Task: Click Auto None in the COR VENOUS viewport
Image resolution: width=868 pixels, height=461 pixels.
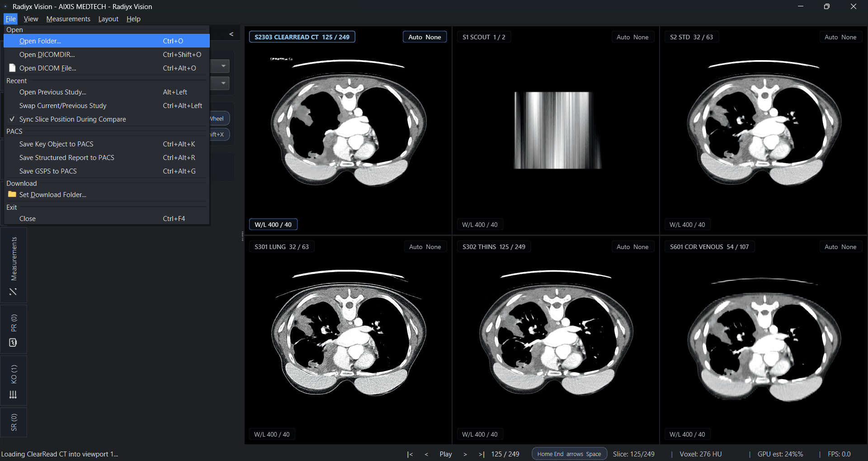Action: (840, 247)
